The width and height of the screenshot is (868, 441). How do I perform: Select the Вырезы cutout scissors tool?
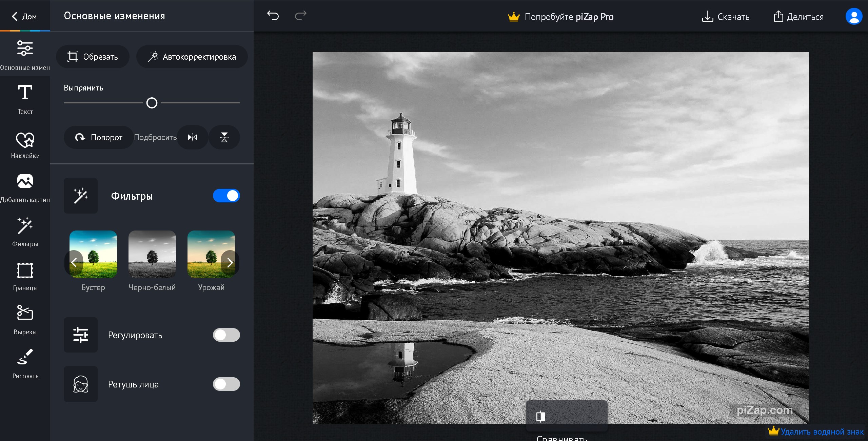(x=25, y=319)
